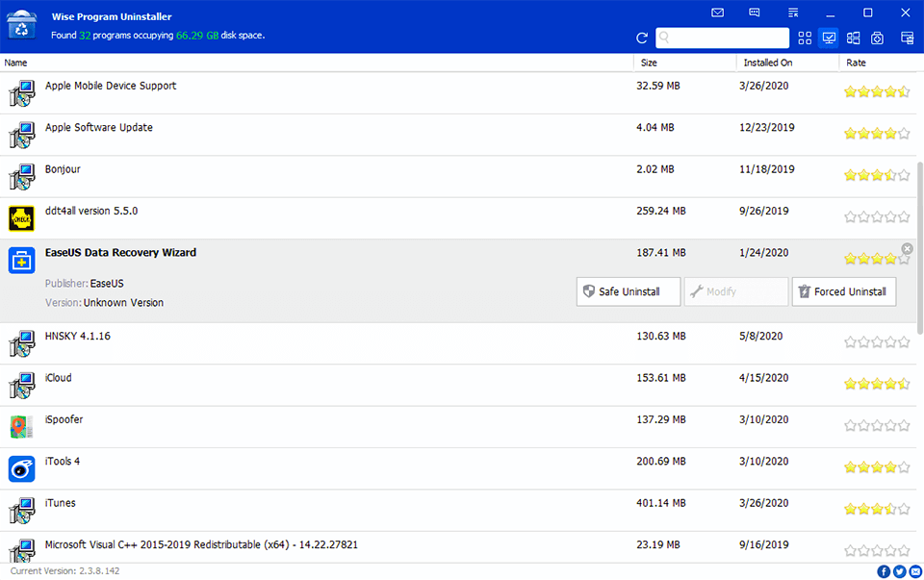Click the iTunes program icon
This screenshot has width=924, height=580.
point(22,511)
